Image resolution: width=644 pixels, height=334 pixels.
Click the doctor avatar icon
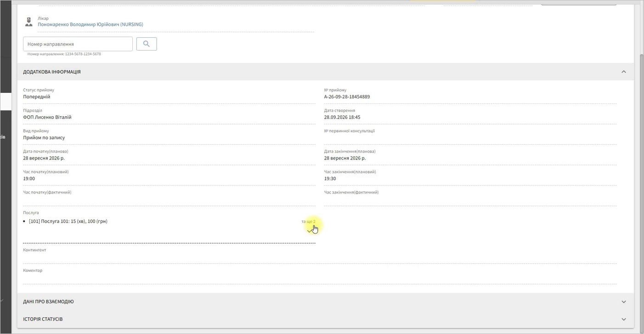point(28,22)
